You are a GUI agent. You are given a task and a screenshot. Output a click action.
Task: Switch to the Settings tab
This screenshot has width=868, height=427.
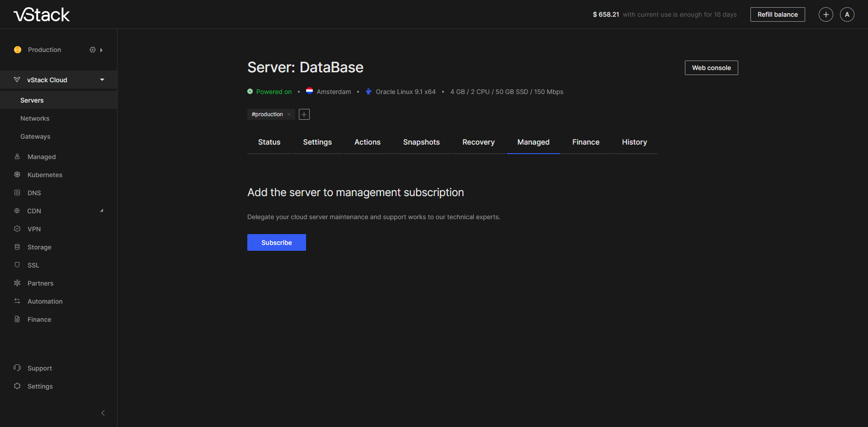(317, 142)
